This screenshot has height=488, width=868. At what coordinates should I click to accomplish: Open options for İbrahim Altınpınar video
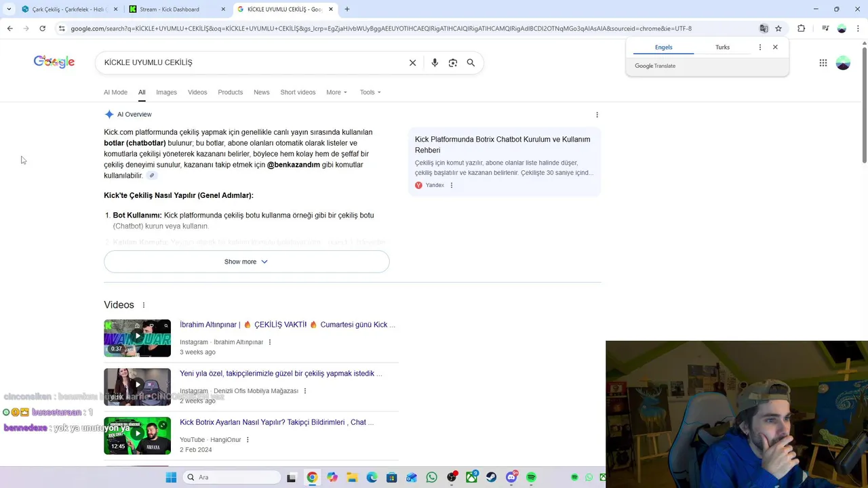pyautogui.click(x=269, y=342)
